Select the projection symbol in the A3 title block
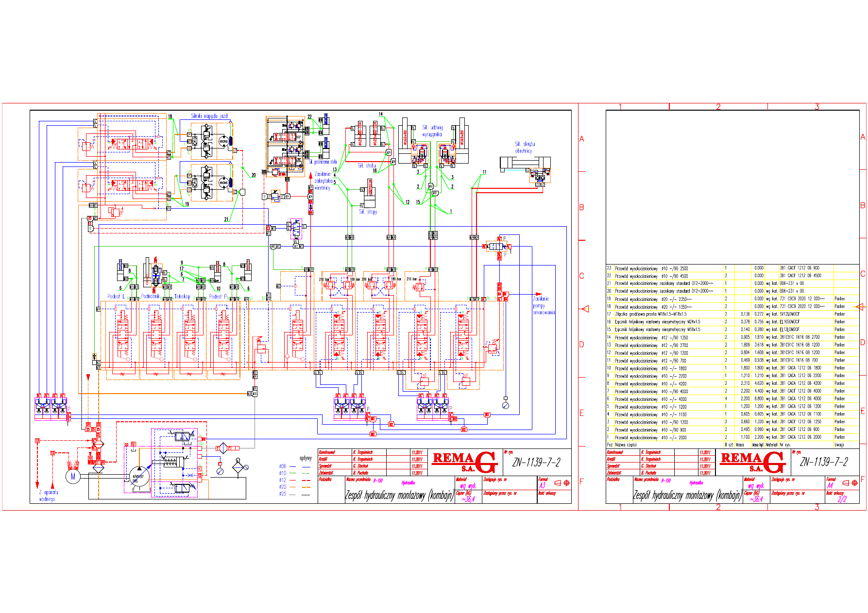Image resolution: width=868 pixels, height=613 pixels. point(562,483)
